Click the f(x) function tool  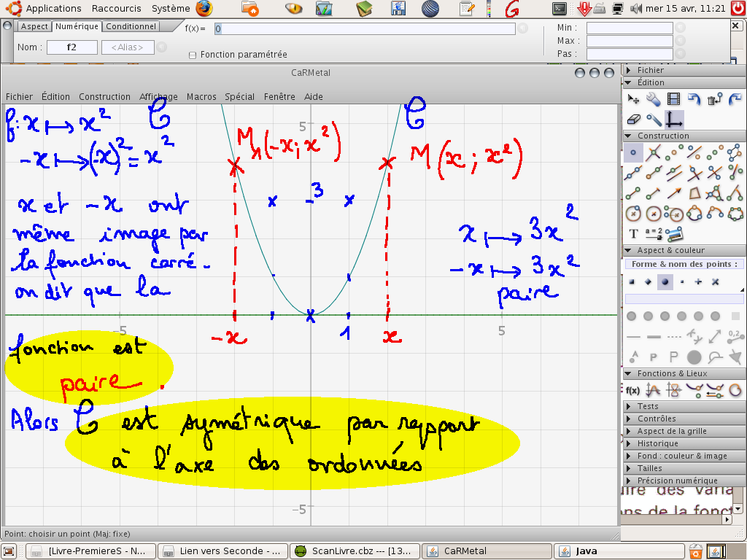click(x=633, y=390)
